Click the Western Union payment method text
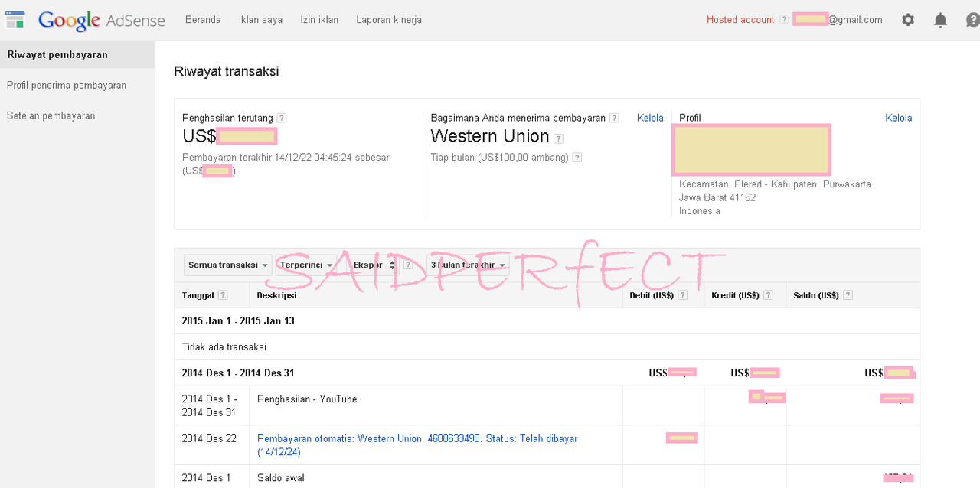The width and height of the screenshot is (980, 488). click(490, 137)
